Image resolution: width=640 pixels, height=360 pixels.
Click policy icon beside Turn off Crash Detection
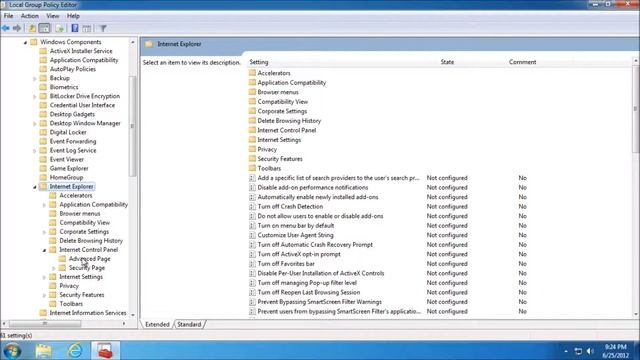(252, 207)
